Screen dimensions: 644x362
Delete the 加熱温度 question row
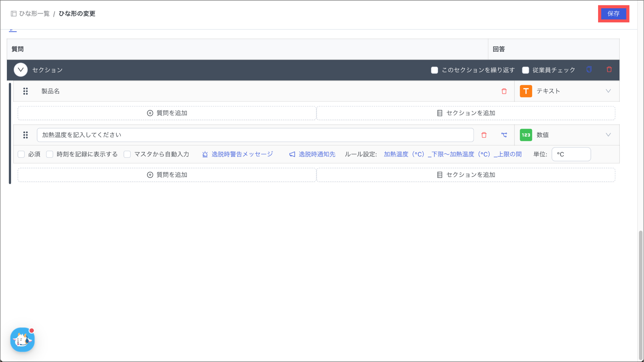(484, 135)
